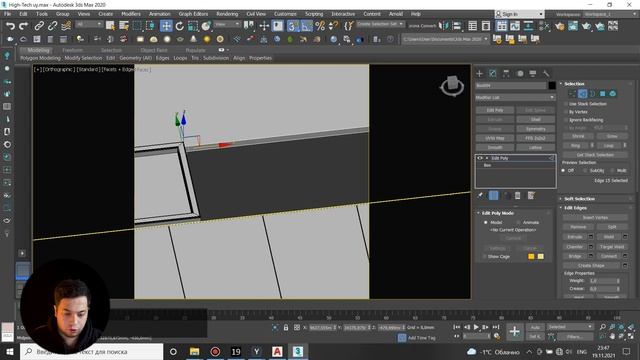Select Model radio in Edit Poly Mode

pyautogui.click(x=486, y=222)
